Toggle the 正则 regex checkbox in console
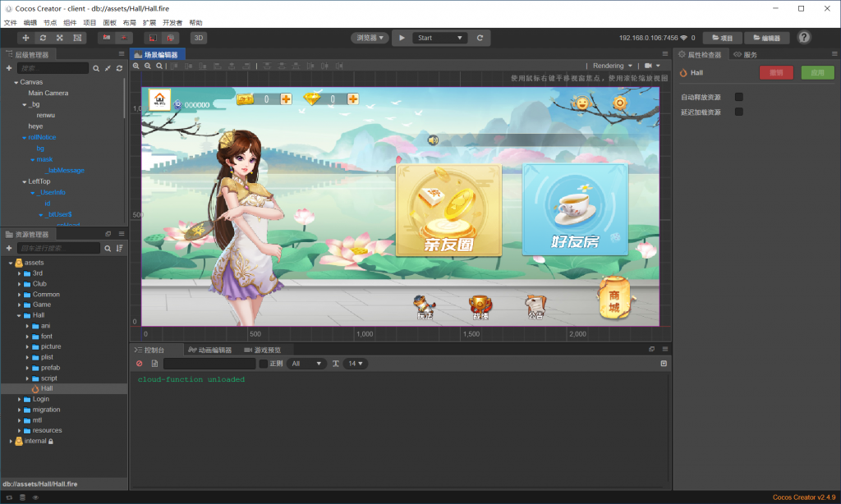841x504 pixels. 264,364
